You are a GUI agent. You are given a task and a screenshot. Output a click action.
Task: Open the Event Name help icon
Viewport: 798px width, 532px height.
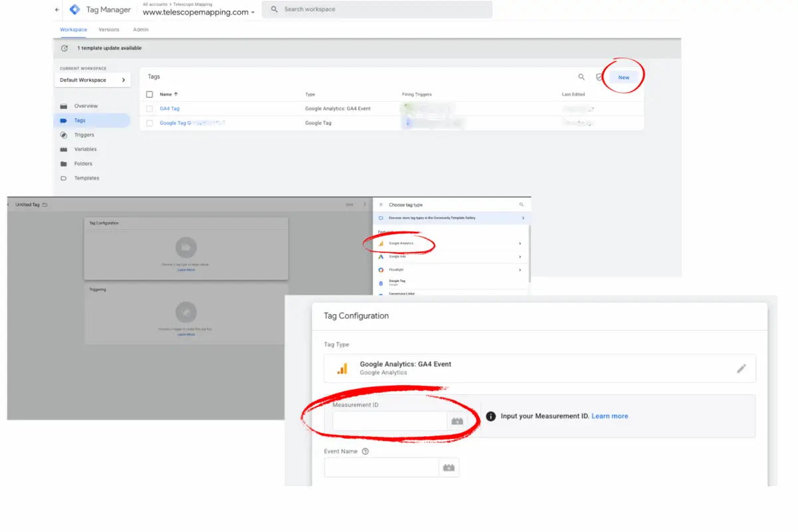(365, 452)
